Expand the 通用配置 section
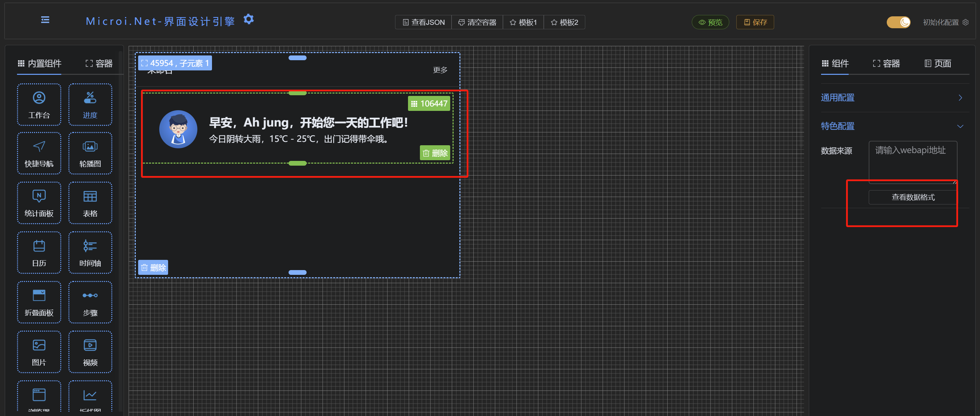 (891, 98)
